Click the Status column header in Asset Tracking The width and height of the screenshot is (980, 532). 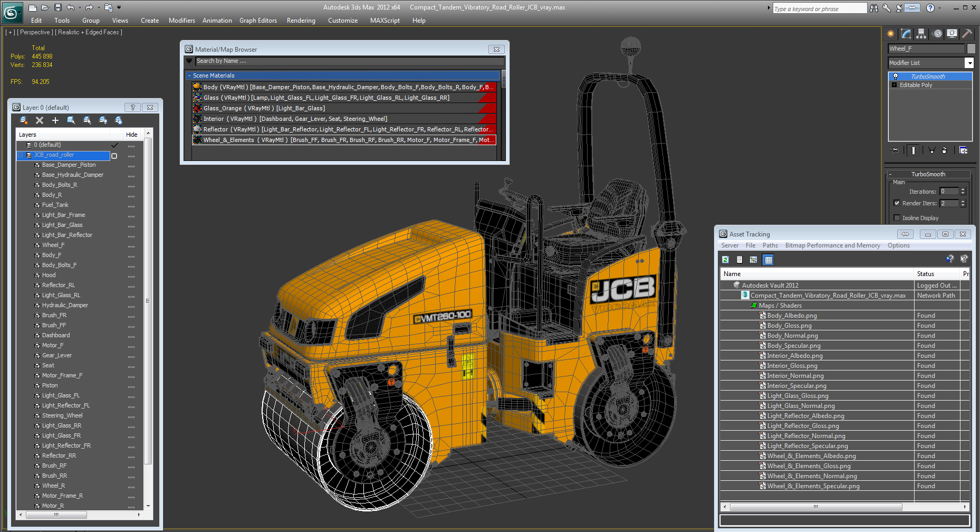(x=936, y=274)
